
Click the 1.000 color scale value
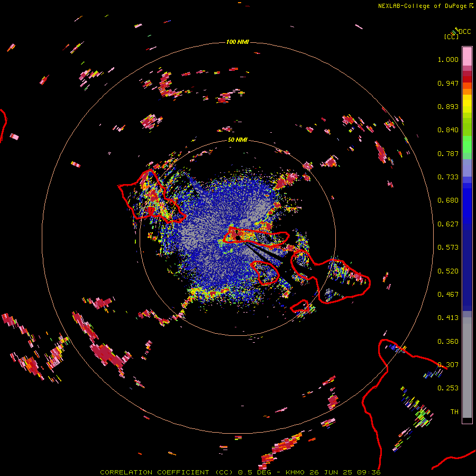(x=448, y=59)
